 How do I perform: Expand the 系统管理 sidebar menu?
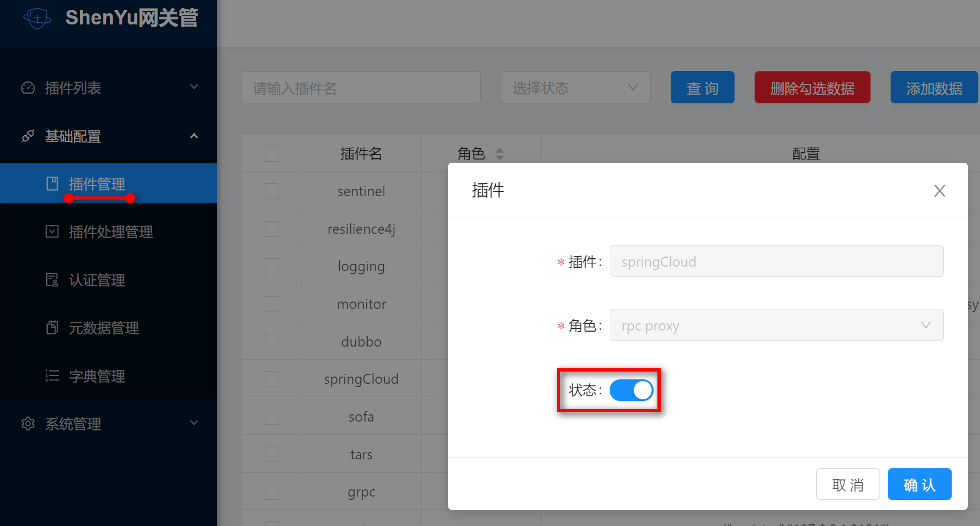click(194, 424)
